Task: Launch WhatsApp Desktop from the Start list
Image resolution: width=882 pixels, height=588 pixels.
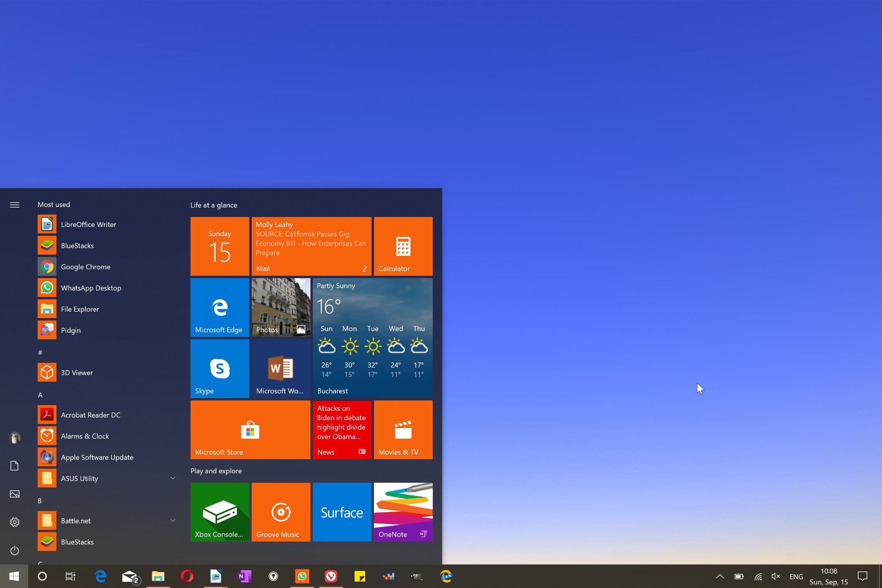Action: point(107,288)
